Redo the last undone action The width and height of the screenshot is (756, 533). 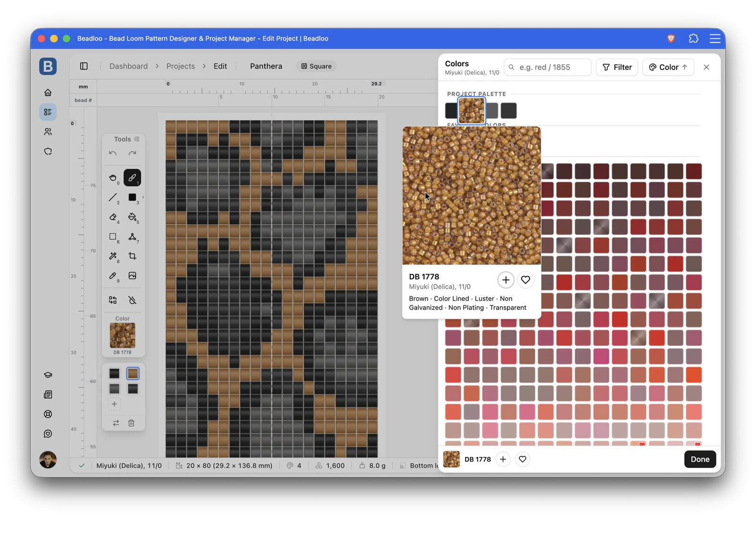point(132,153)
